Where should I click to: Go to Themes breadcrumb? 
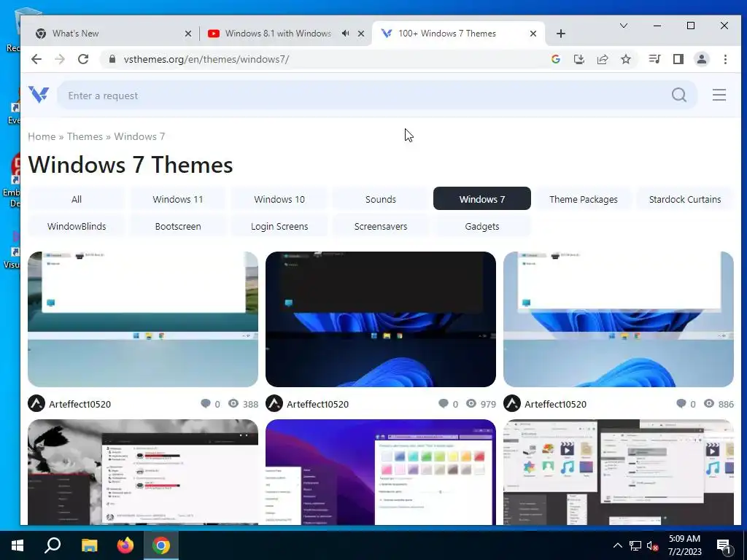85,136
